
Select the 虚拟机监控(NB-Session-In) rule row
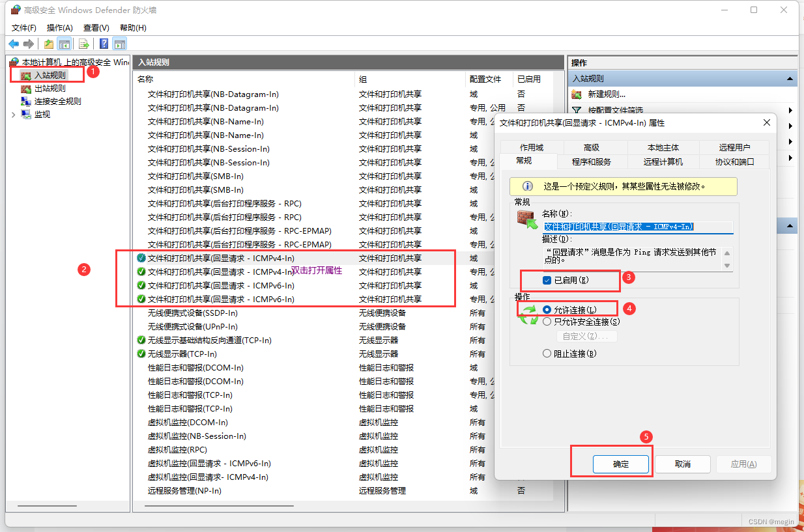click(x=343, y=436)
